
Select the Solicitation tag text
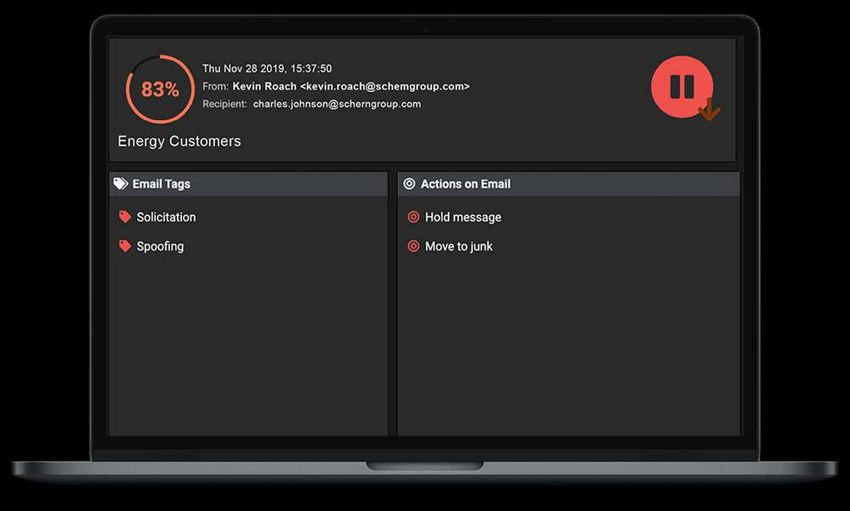[x=166, y=217]
